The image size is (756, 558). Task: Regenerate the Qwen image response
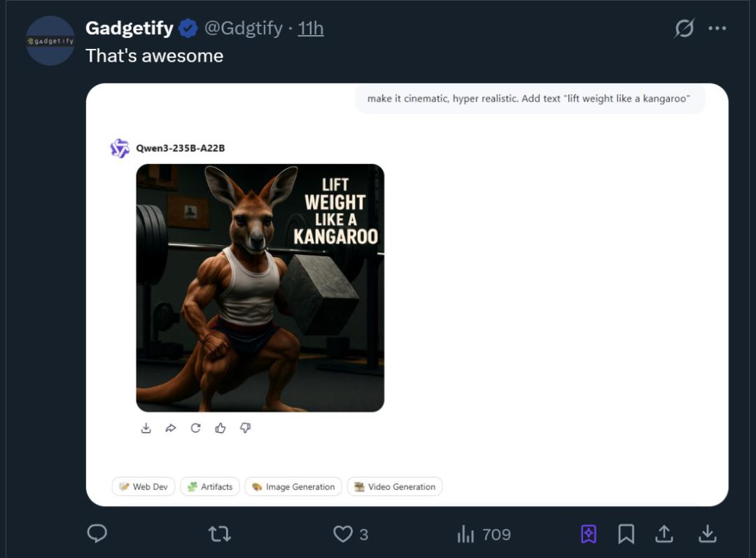click(196, 428)
